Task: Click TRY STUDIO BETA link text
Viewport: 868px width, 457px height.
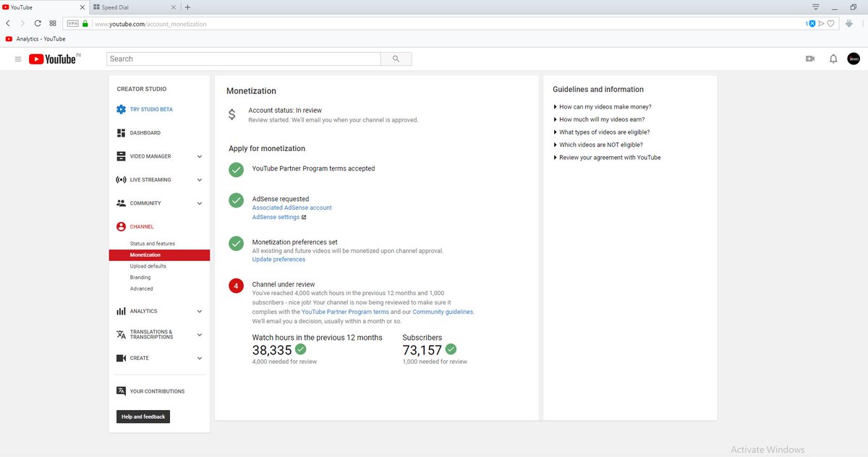Action: [151, 110]
